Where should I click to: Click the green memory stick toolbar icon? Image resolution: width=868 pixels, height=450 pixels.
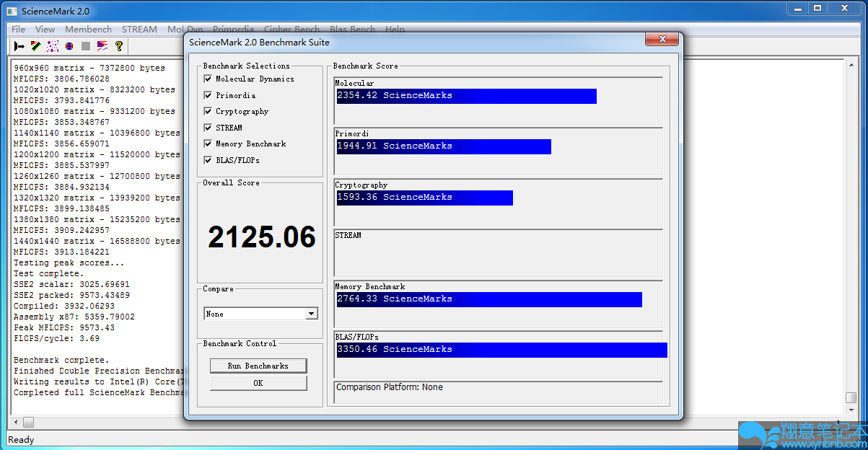pos(36,46)
